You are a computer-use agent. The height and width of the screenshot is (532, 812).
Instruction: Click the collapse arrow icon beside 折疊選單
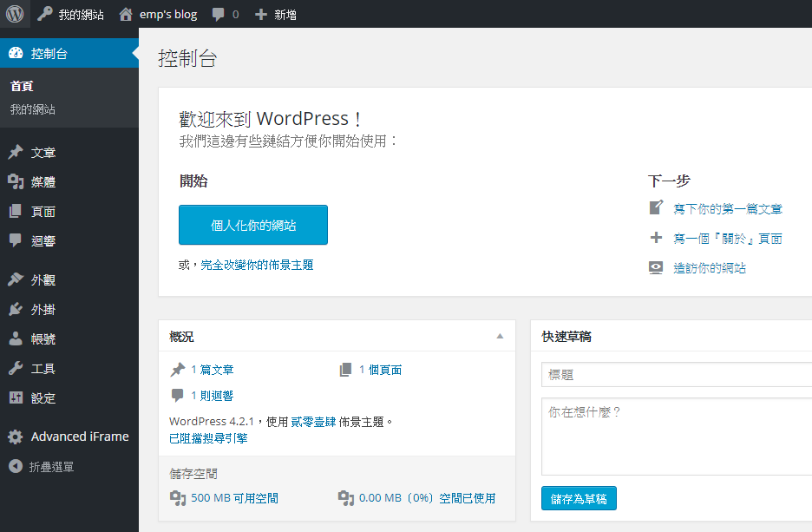coord(16,466)
